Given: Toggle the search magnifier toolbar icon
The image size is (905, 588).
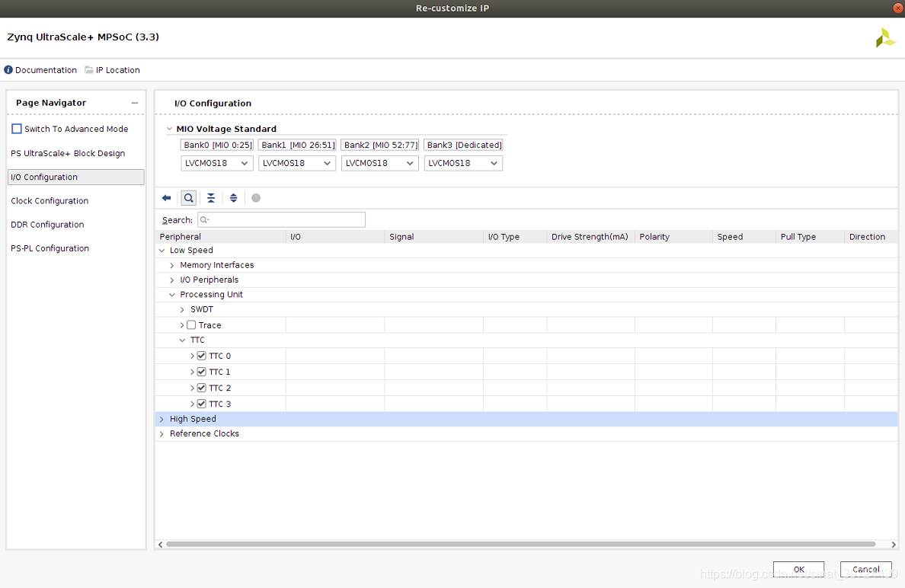Looking at the screenshot, I should pos(189,198).
